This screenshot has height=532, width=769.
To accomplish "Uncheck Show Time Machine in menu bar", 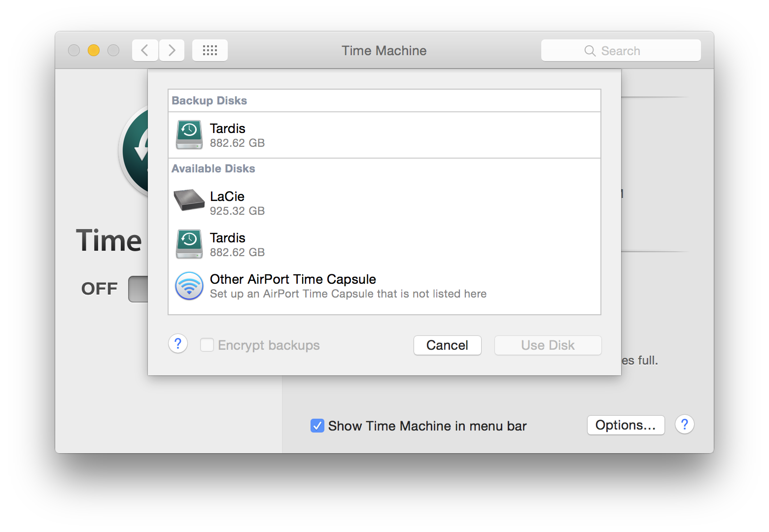I will pos(317,426).
